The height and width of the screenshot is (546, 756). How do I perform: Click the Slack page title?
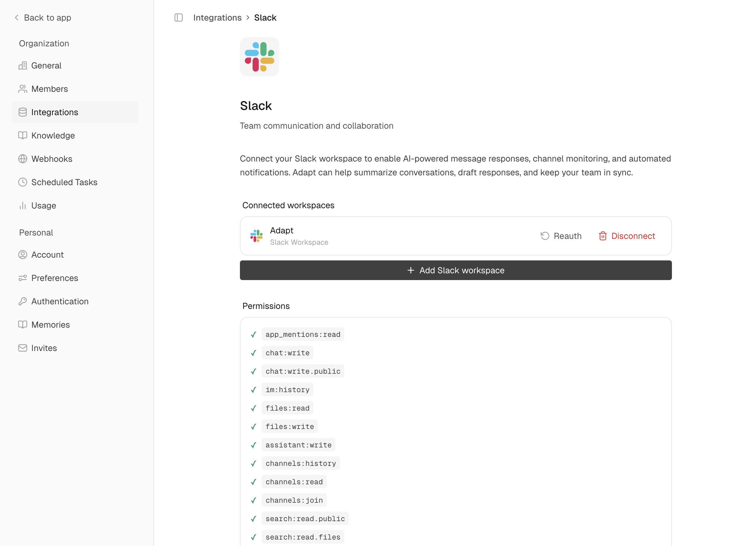coord(256,106)
